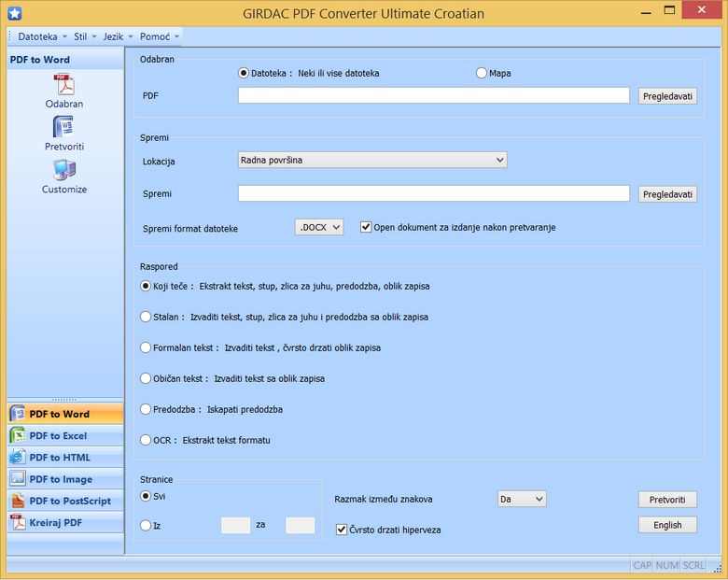Click the PDF to Word panel header
728x580 pixels.
coord(65,60)
